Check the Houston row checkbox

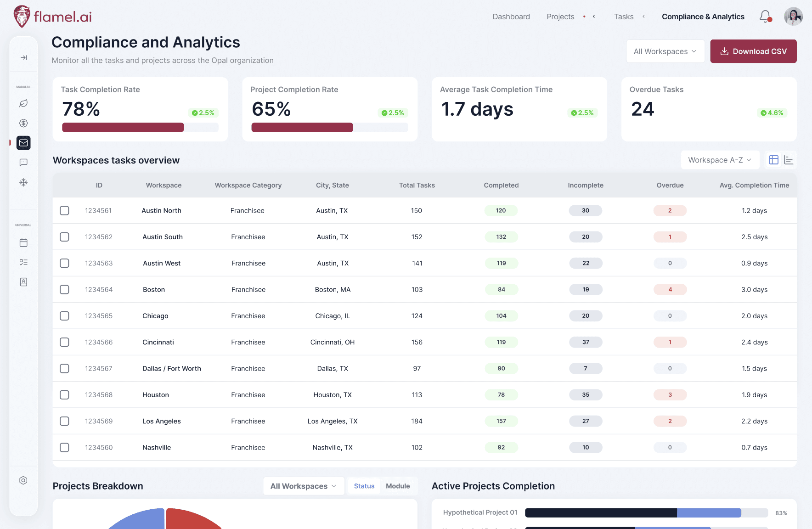65,395
